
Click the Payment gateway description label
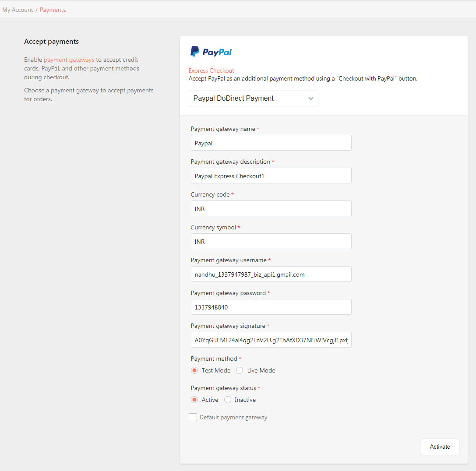coord(230,162)
